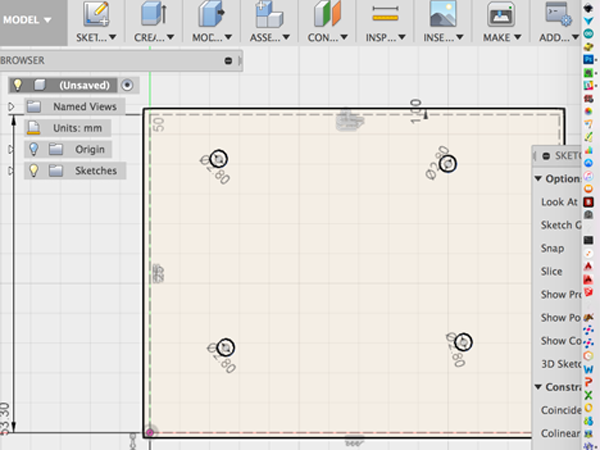The height and width of the screenshot is (450, 600).
Task: Open the INSPECT menu dropdown
Action: click(x=386, y=38)
